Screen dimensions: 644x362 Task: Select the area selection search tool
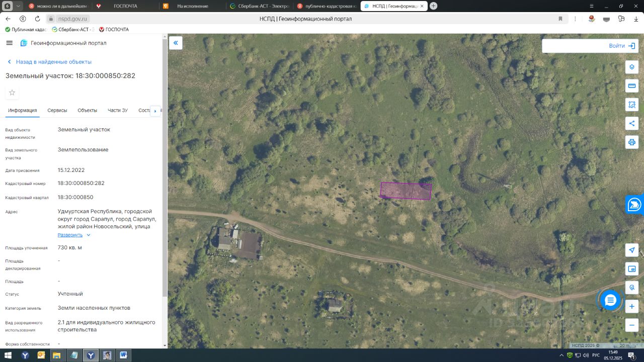(x=632, y=105)
